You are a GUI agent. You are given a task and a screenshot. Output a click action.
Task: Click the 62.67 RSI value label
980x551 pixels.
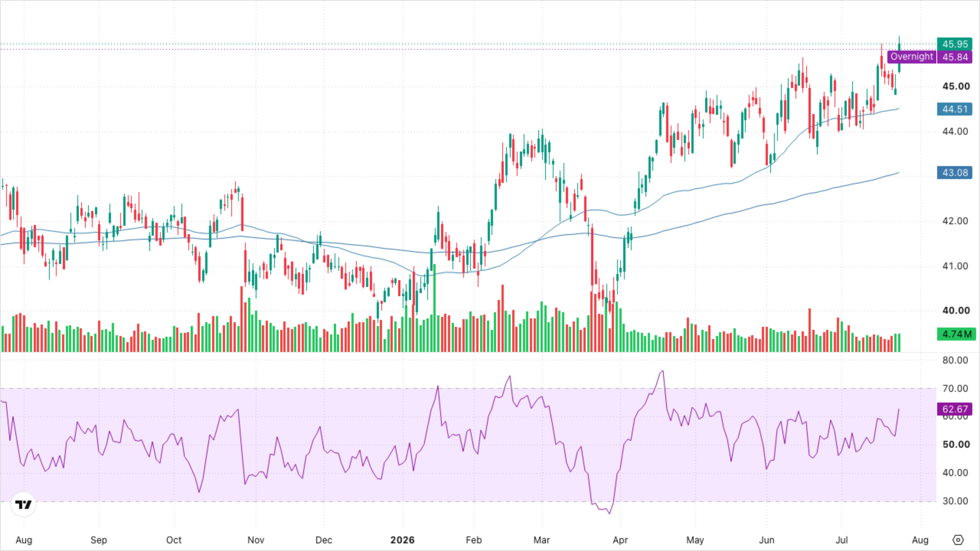(x=955, y=409)
